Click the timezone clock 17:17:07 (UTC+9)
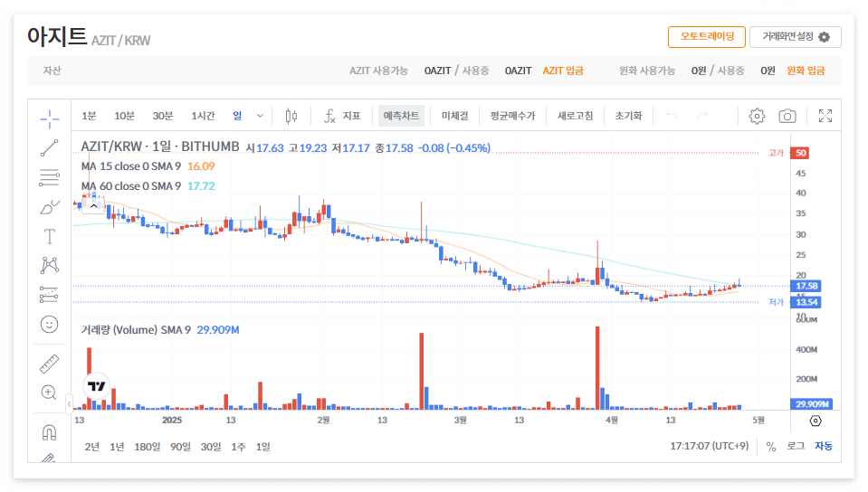 click(709, 446)
